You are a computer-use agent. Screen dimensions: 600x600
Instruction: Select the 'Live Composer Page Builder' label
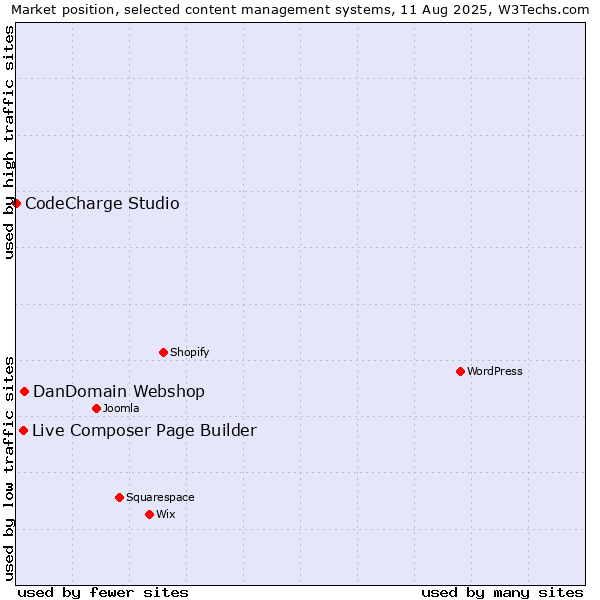(144, 430)
